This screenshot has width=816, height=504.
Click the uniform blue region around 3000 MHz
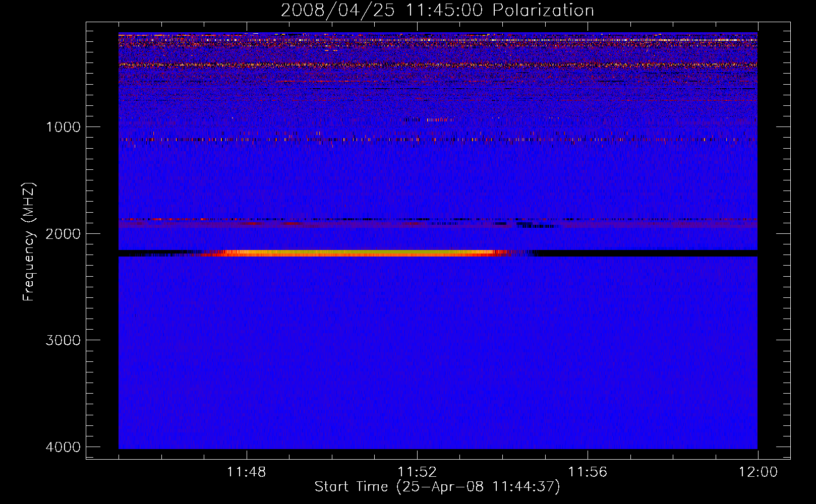pos(438,340)
